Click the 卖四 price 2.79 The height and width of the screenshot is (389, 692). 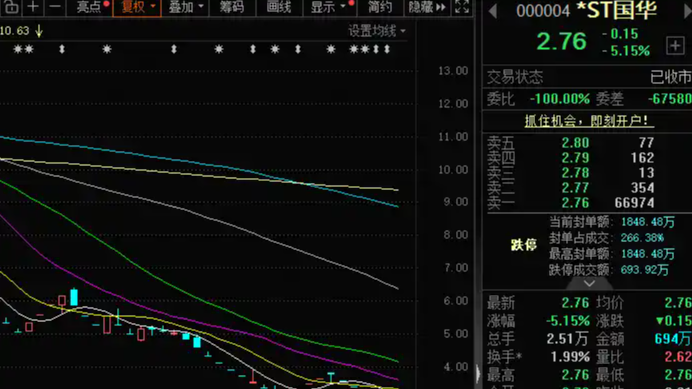(x=575, y=158)
